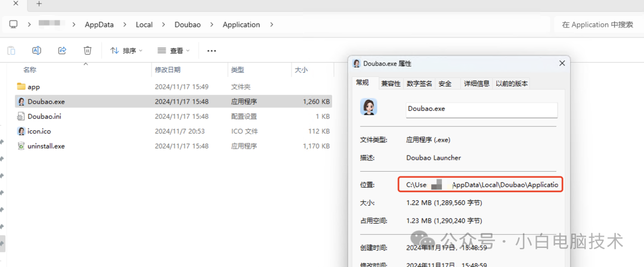Click the 应用程序 (.exe) file type value
Image resolution: width=644 pixels, height=267 pixels.
click(x=428, y=139)
